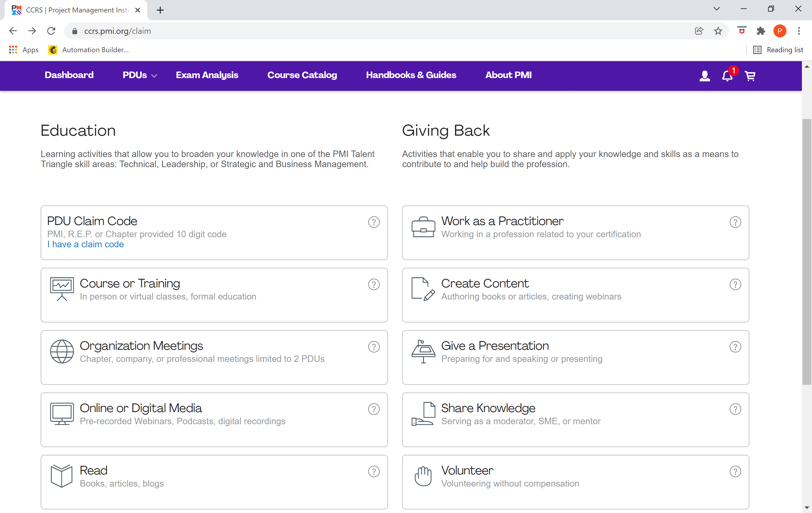Click the raised hand icon for Volunteer
Viewport: 812px width, 513px height.
[423, 476]
